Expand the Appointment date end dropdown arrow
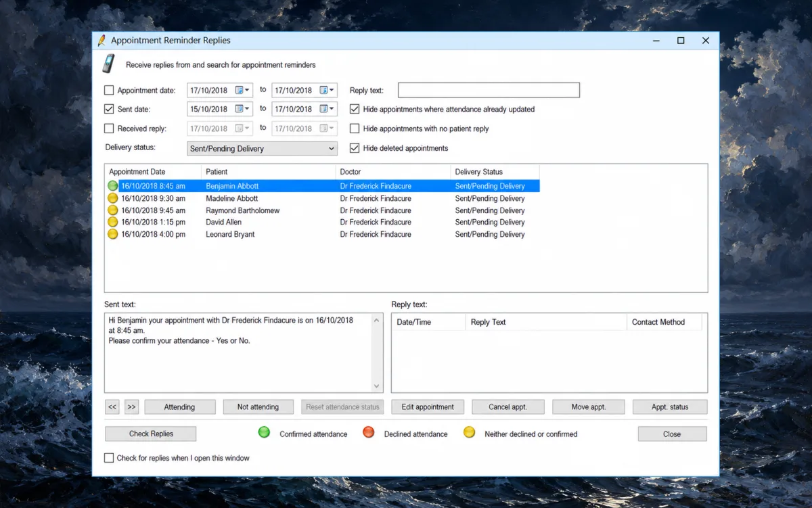Image resolution: width=812 pixels, height=508 pixels. pos(332,90)
